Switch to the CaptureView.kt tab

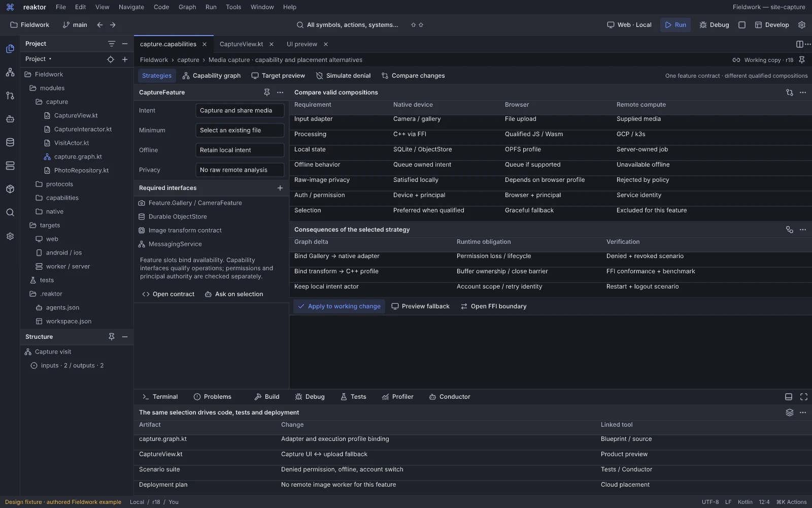(x=242, y=44)
